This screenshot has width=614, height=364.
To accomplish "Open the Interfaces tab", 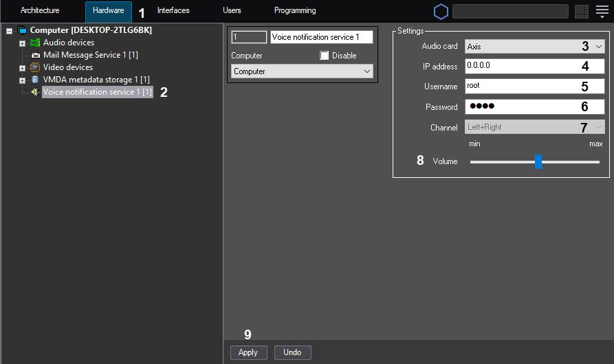I will 173,10.
